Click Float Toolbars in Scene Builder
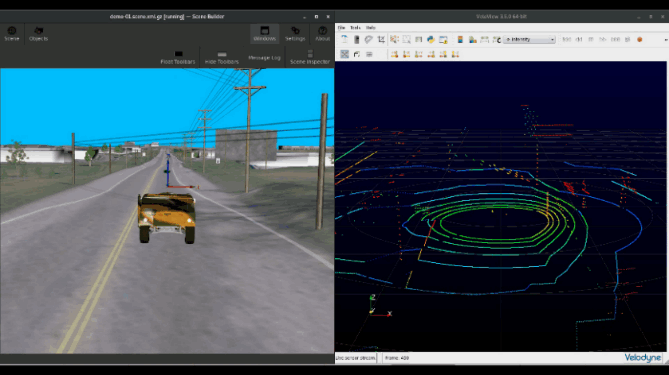Screen dimensions: 669x375 [178, 58]
